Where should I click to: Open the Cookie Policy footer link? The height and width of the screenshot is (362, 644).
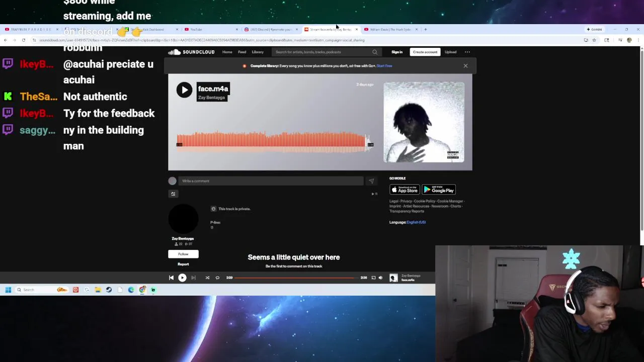coord(425,201)
